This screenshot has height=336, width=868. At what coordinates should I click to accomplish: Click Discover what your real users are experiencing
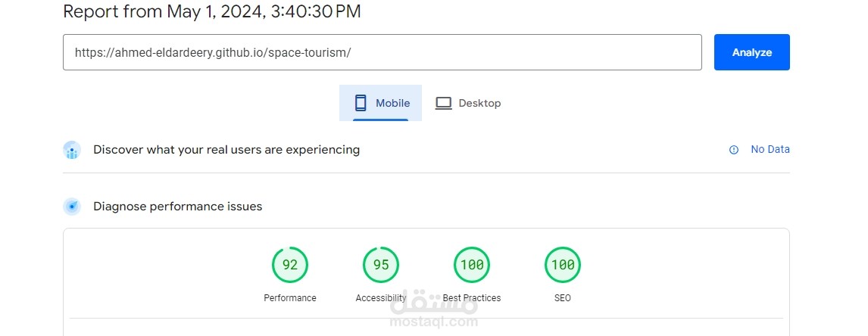click(x=226, y=150)
